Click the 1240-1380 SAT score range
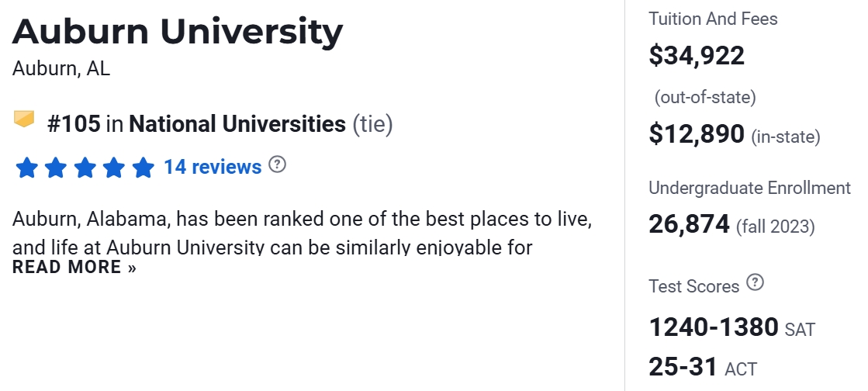The height and width of the screenshot is (391, 868). pos(714,327)
